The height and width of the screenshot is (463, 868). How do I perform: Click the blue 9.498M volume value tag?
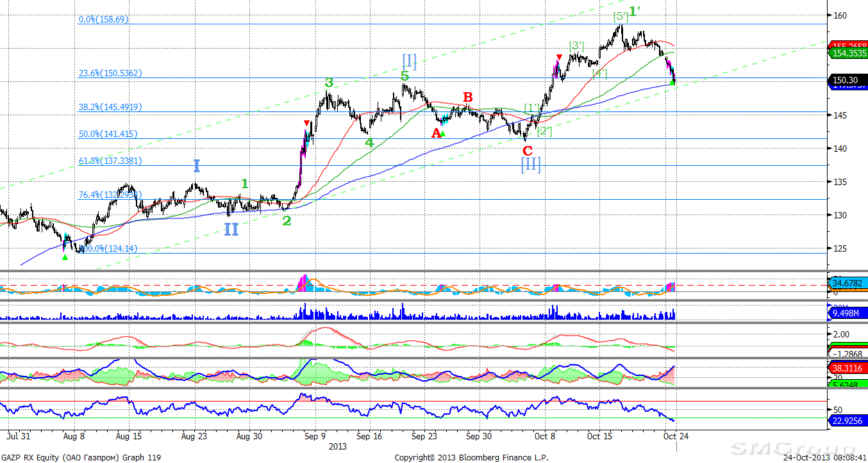coord(847,313)
